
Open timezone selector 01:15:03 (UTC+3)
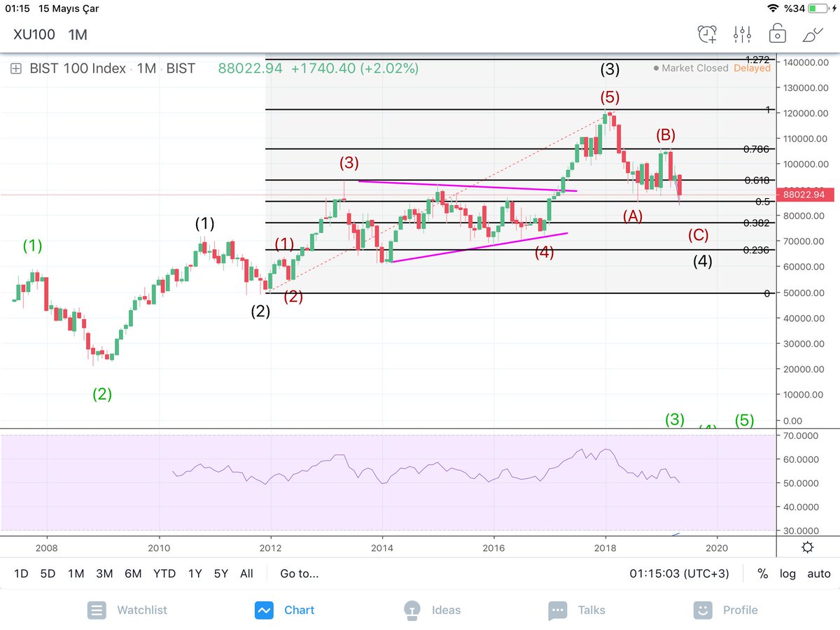point(679,573)
